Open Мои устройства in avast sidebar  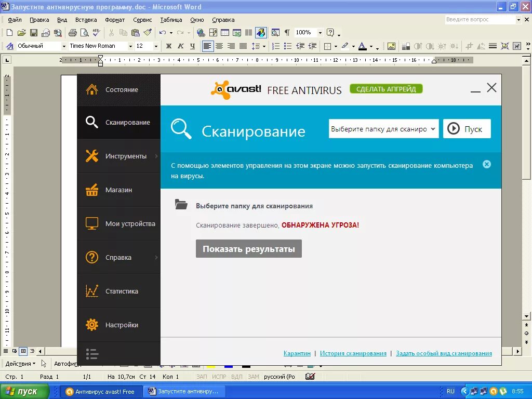119,223
